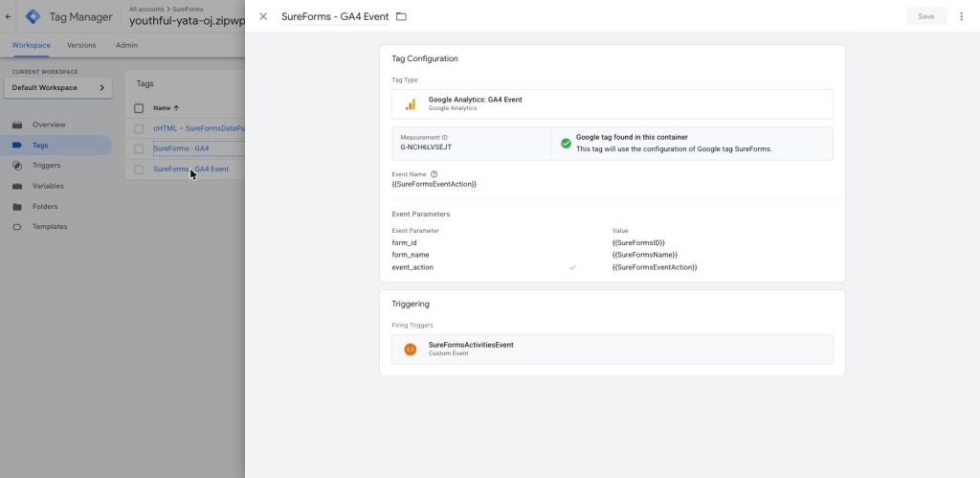Click the Tag Configuration section heading

[x=425, y=58]
